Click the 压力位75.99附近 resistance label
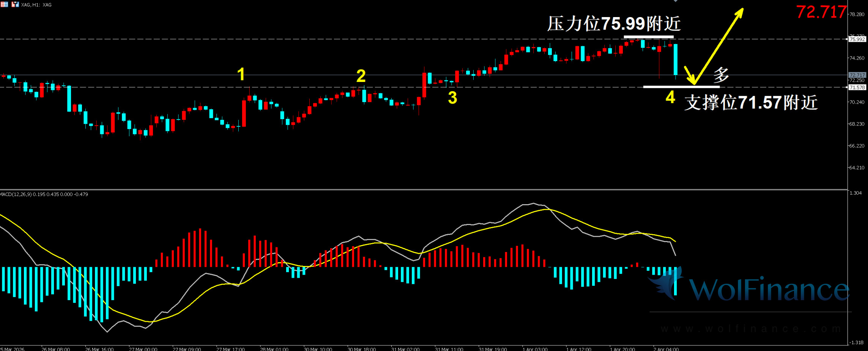Screen dimensions: 868x351 614,24
